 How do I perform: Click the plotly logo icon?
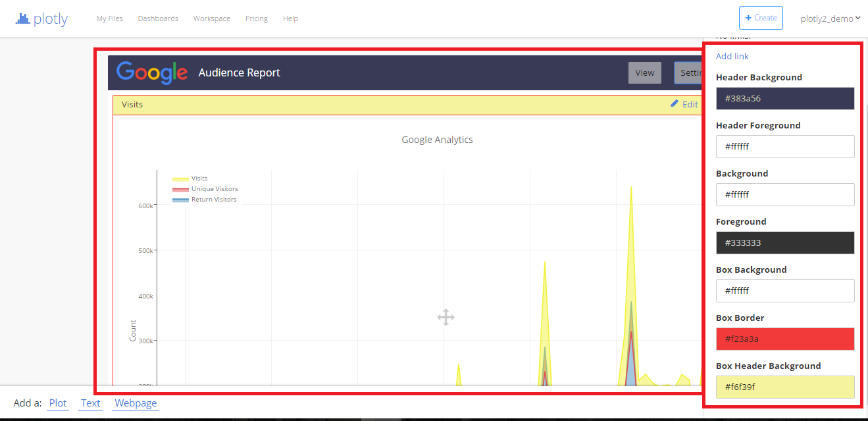click(x=23, y=19)
